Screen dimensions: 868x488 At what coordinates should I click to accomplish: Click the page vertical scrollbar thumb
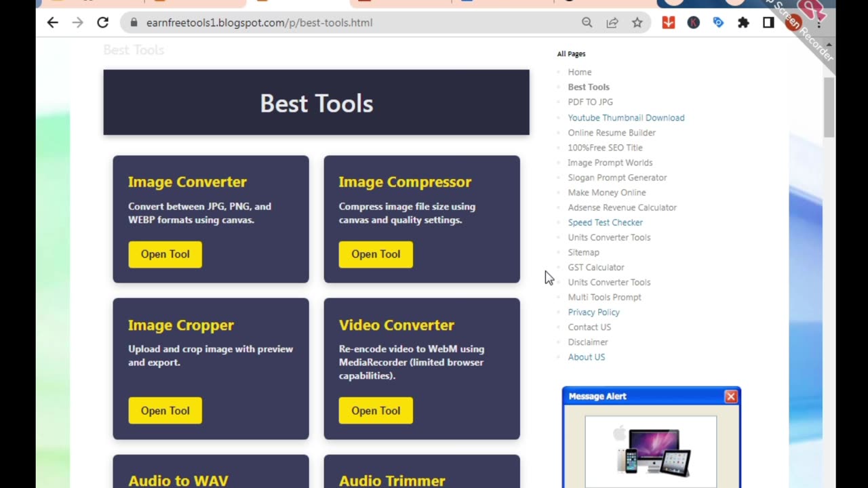[x=829, y=108]
